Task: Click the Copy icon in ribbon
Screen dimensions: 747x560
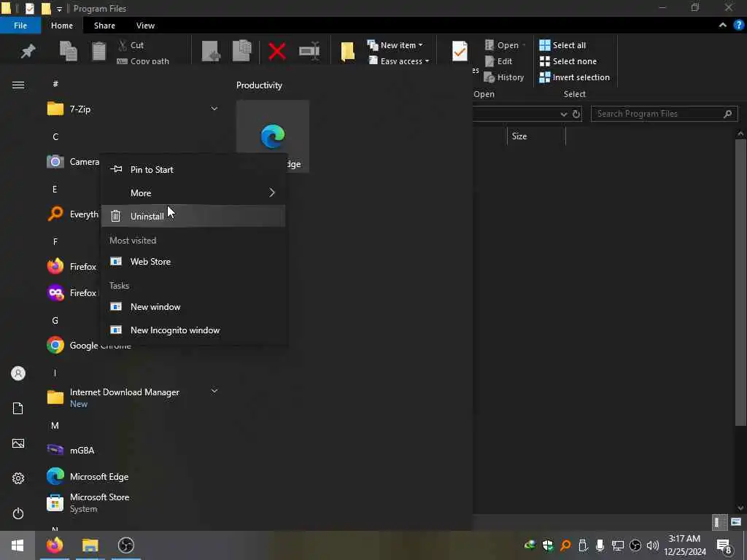Action: (x=68, y=51)
